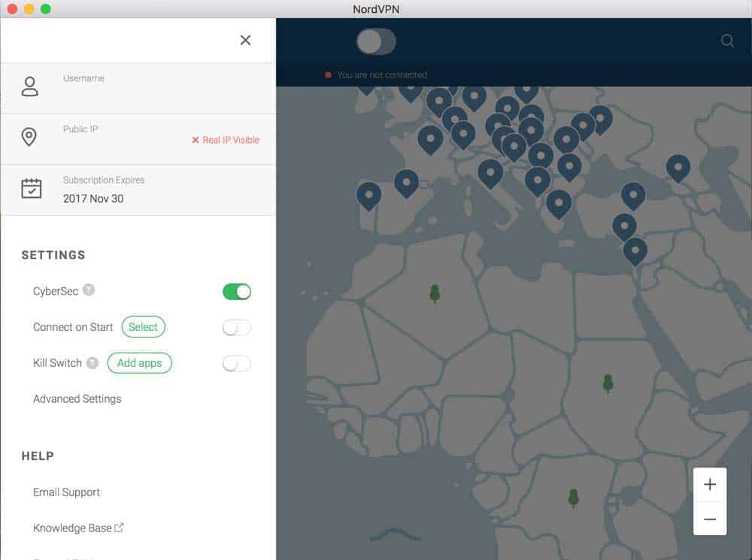The width and height of the screenshot is (752, 560).
Task: Click Add apps for Kill Switch
Action: click(x=140, y=363)
